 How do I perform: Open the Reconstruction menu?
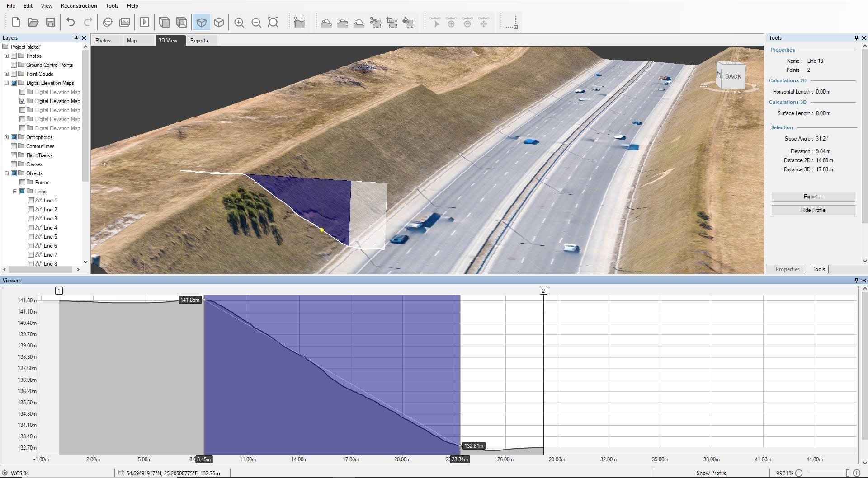click(x=79, y=6)
